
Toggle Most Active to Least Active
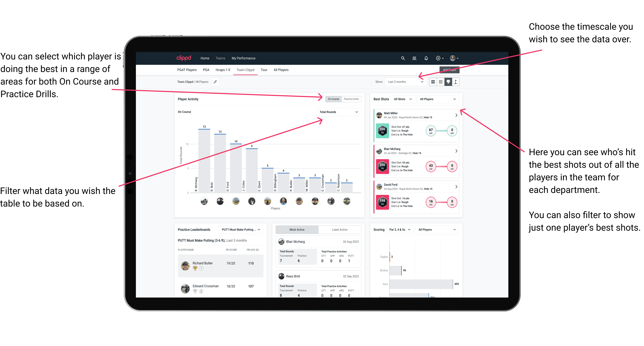click(x=341, y=230)
